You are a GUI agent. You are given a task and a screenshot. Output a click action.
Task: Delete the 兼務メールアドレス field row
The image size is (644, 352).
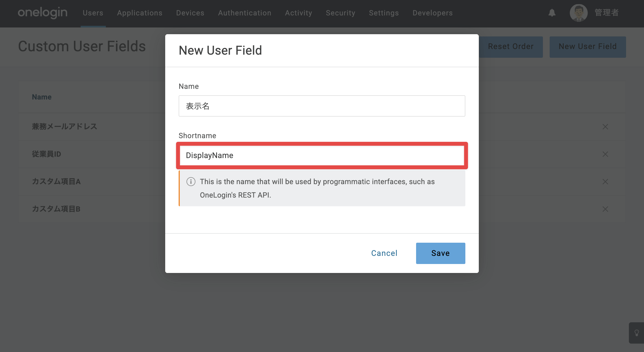pyautogui.click(x=605, y=127)
